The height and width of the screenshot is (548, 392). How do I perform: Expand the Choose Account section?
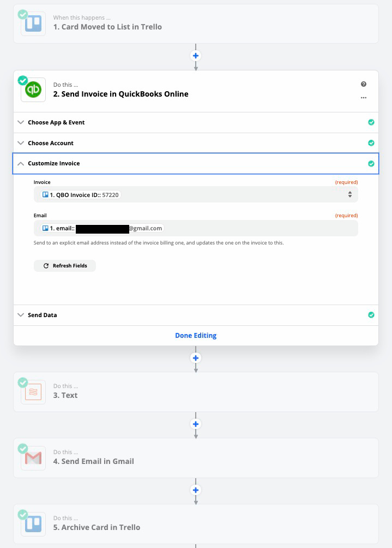(x=196, y=143)
